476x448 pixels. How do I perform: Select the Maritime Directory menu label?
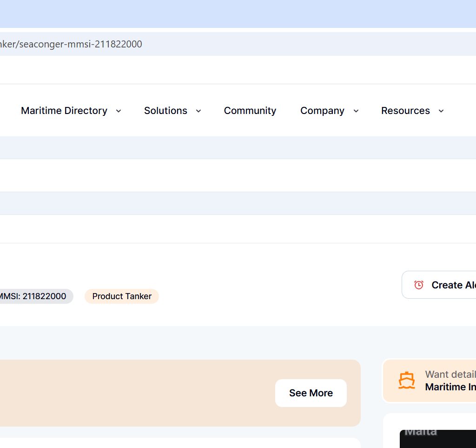[64, 111]
